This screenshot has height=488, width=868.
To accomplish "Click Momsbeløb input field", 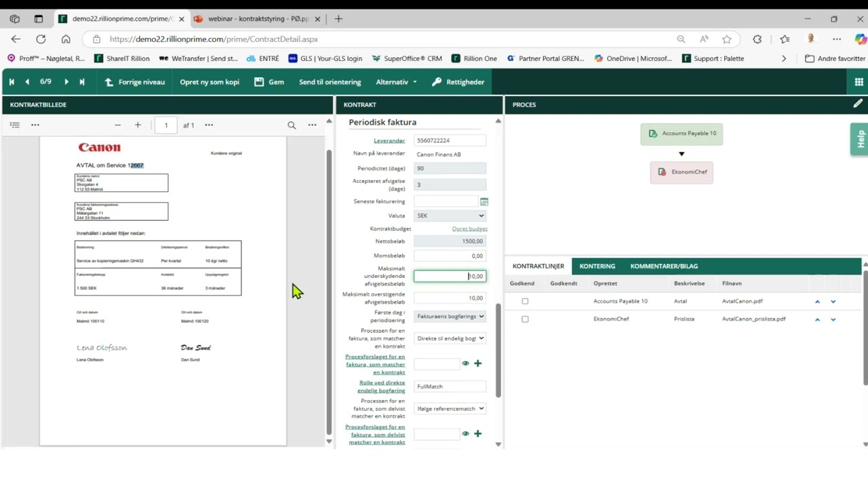I will (x=450, y=256).
